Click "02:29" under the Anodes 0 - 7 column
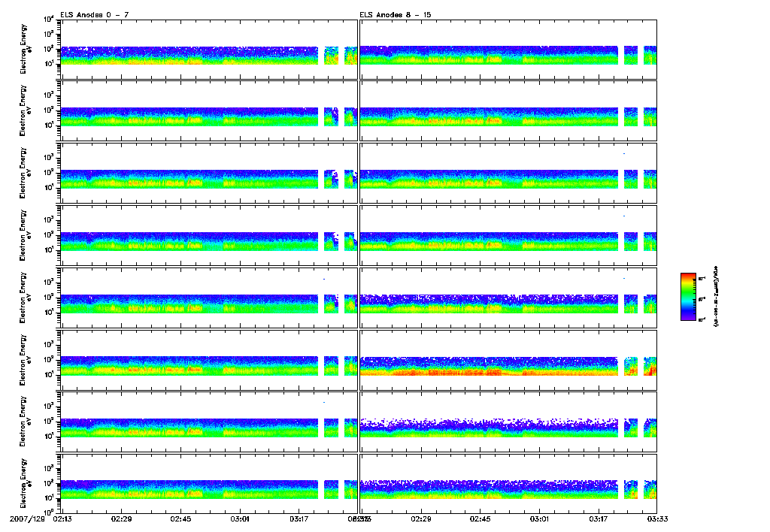This screenshot has width=770, height=532. click(121, 518)
